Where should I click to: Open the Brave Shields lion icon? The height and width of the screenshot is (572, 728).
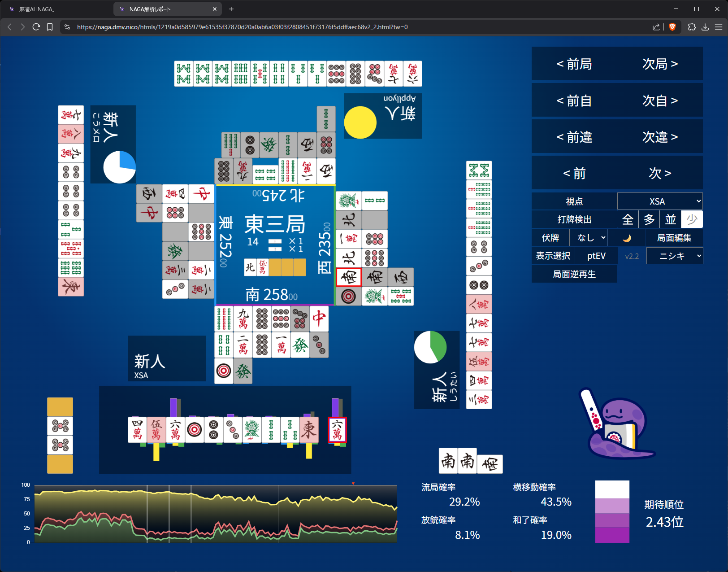pos(672,27)
